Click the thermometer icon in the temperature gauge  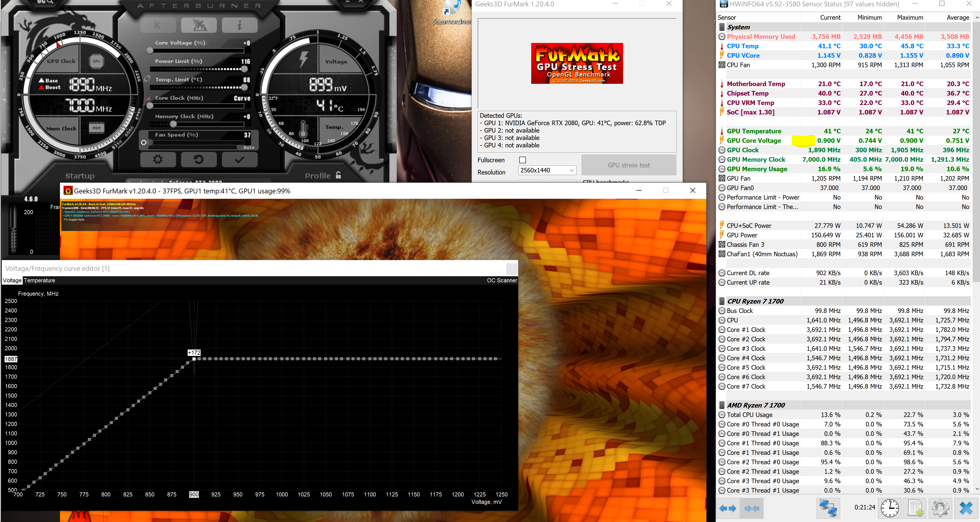303,130
